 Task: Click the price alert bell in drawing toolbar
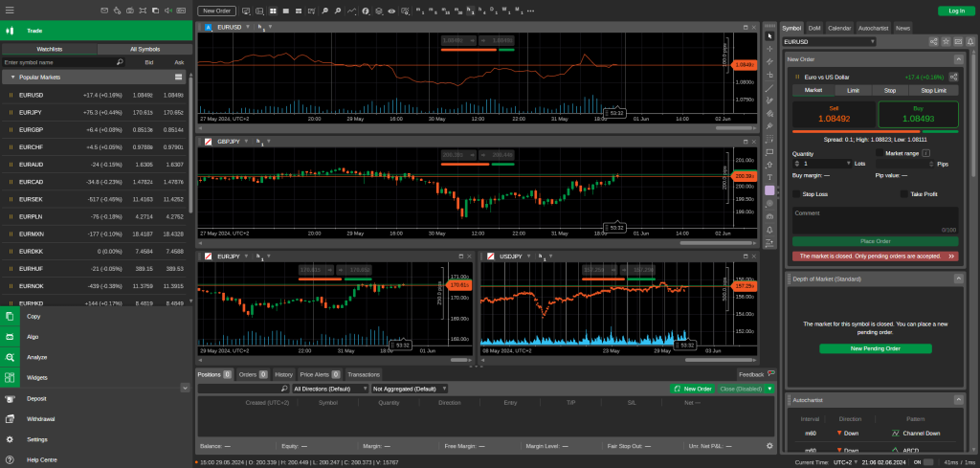769,230
